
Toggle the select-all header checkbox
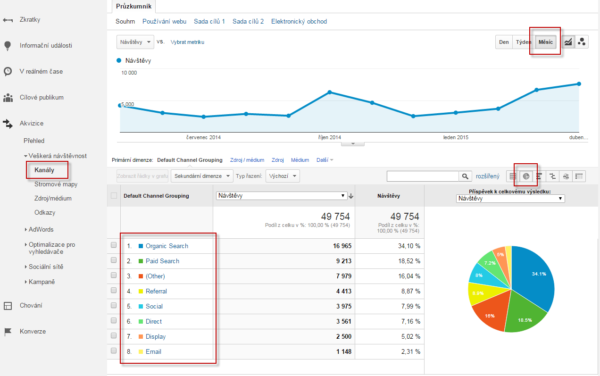114,196
